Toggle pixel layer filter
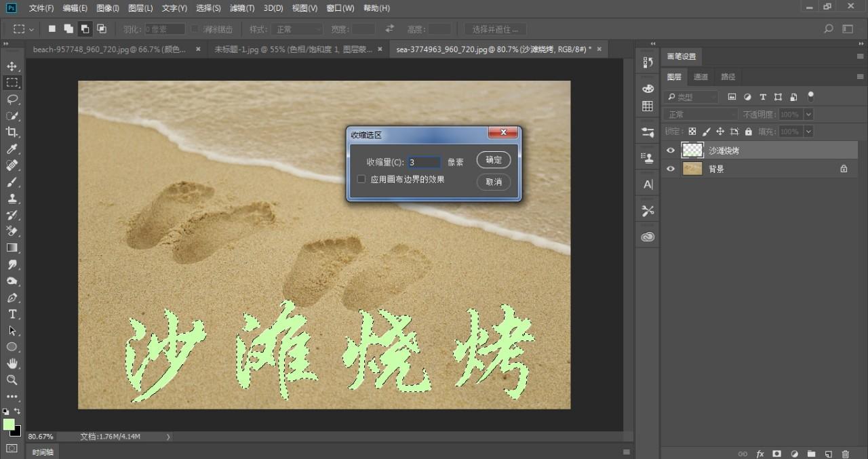Image resolution: width=868 pixels, height=459 pixels. (732, 97)
